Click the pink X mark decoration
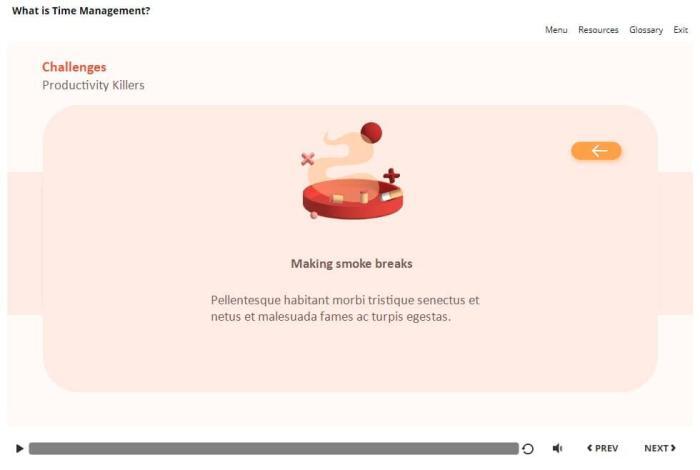The height and width of the screenshot is (470, 700). tap(308, 159)
